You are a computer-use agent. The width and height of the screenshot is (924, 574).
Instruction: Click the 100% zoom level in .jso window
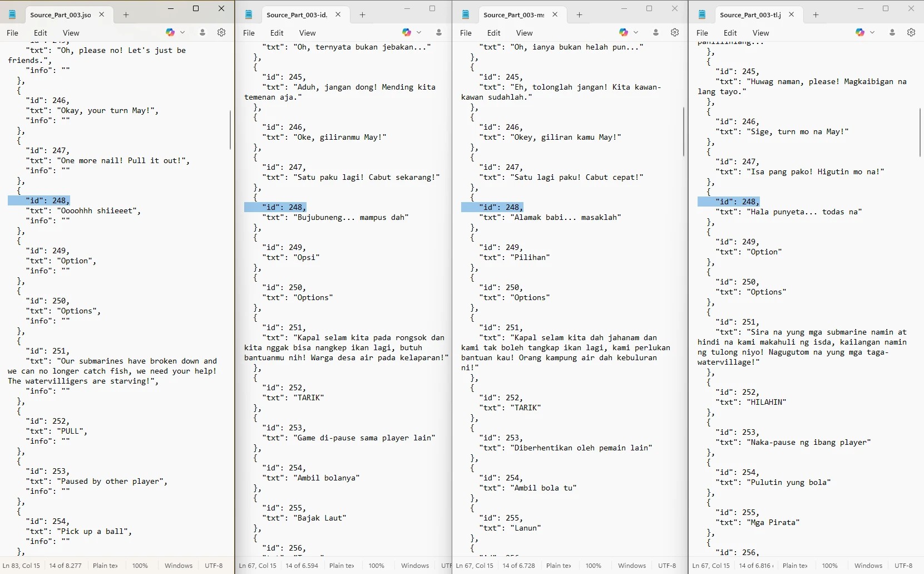[140, 566]
